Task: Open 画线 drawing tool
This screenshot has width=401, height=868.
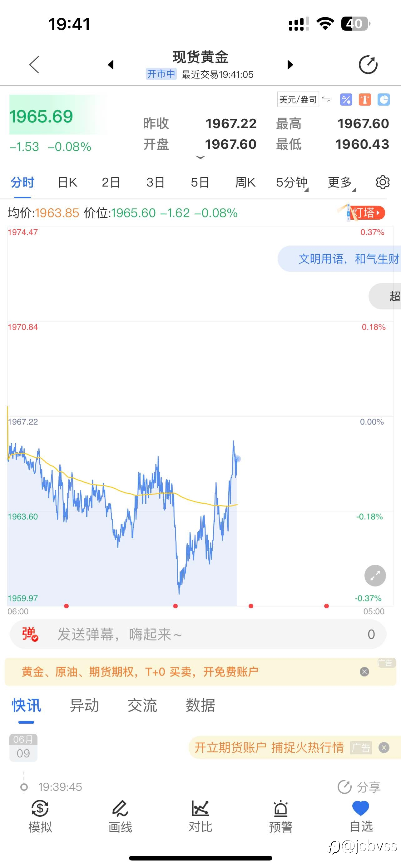Action: click(x=120, y=817)
